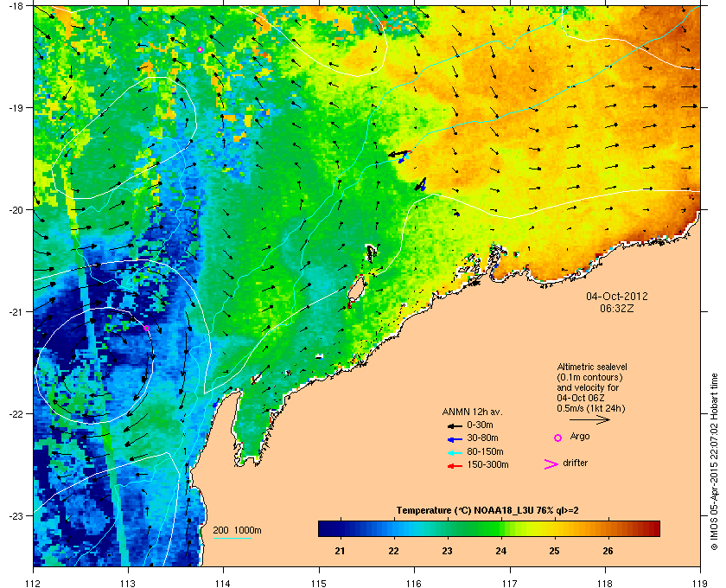The width and height of the screenshot is (726, 588).
Task: Click the '150-300m' depth label
Action: (x=487, y=464)
